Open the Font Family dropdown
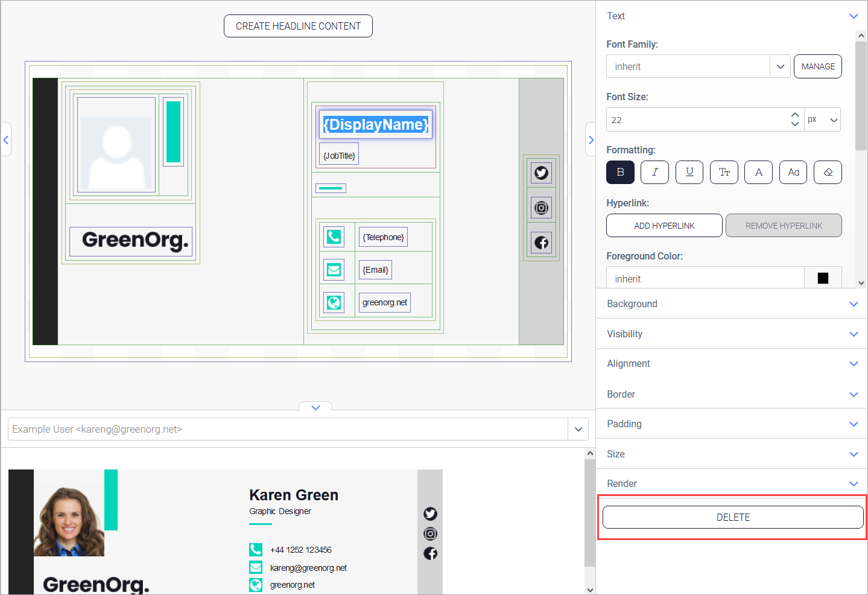Viewport: 868px width, 595px height. (780, 66)
